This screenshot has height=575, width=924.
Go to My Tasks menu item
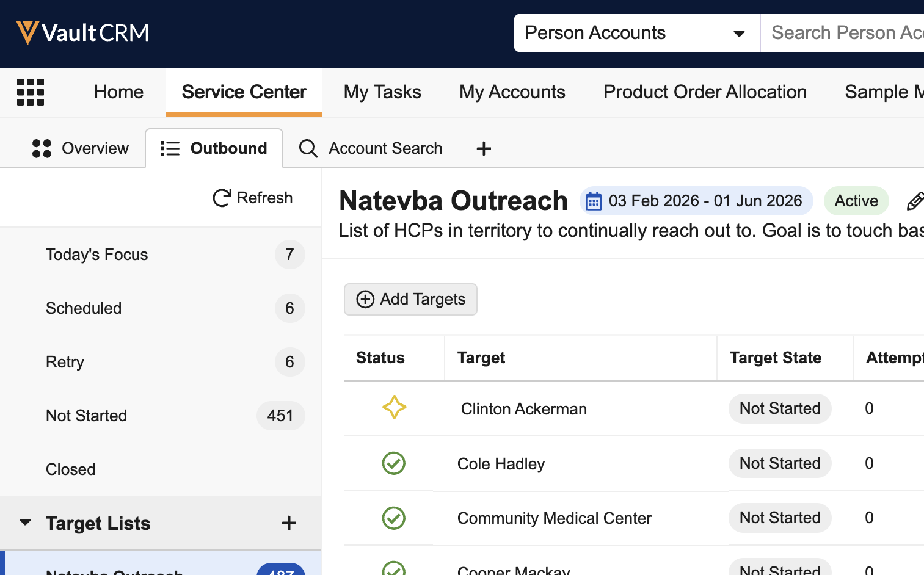click(382, 92)
